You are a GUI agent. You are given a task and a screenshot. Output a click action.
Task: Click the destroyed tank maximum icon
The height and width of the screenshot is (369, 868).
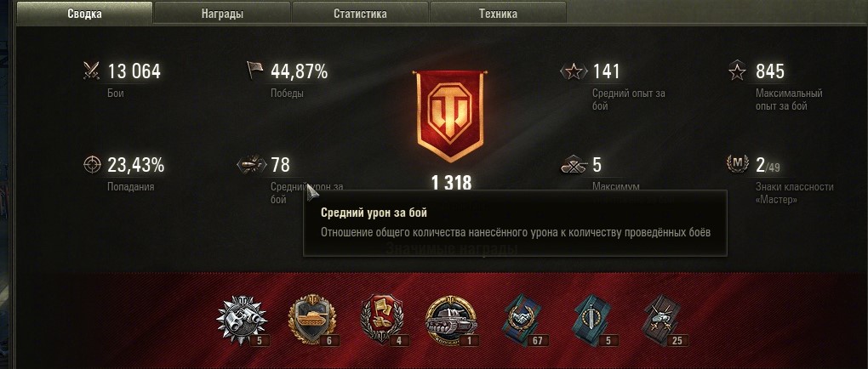pyautogui.click(x=574, y=165)
